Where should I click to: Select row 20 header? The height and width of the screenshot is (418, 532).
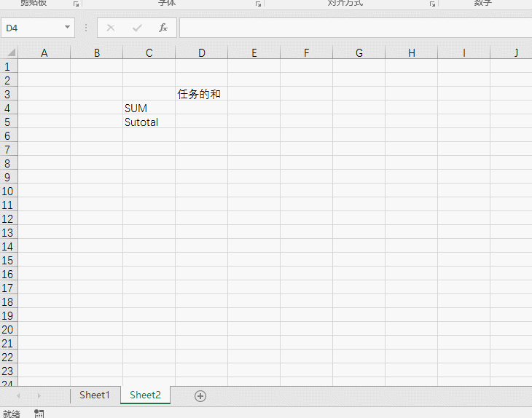tap(9, 329)
